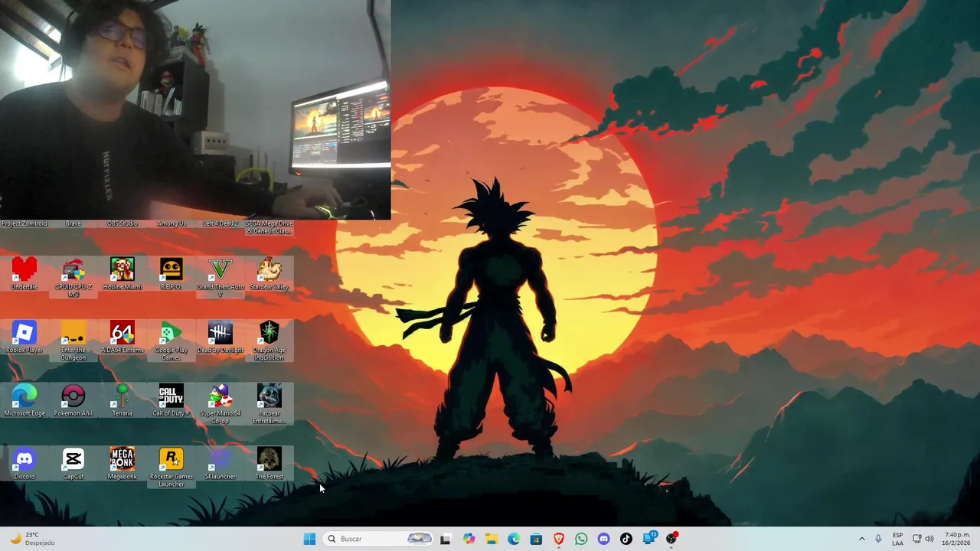Viewport: 980px width, 551px height.
Task: Open the weather widget showing 23°C
Action: click(x=31, y=539)
